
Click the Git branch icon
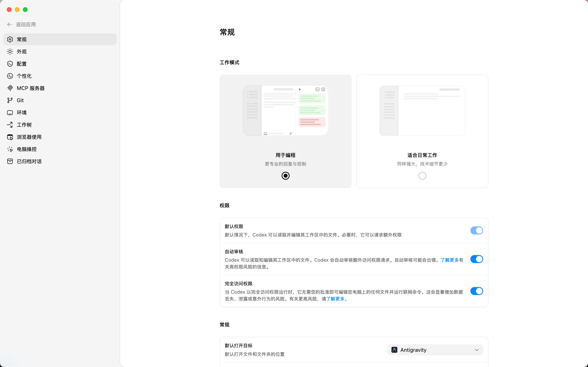10,100
